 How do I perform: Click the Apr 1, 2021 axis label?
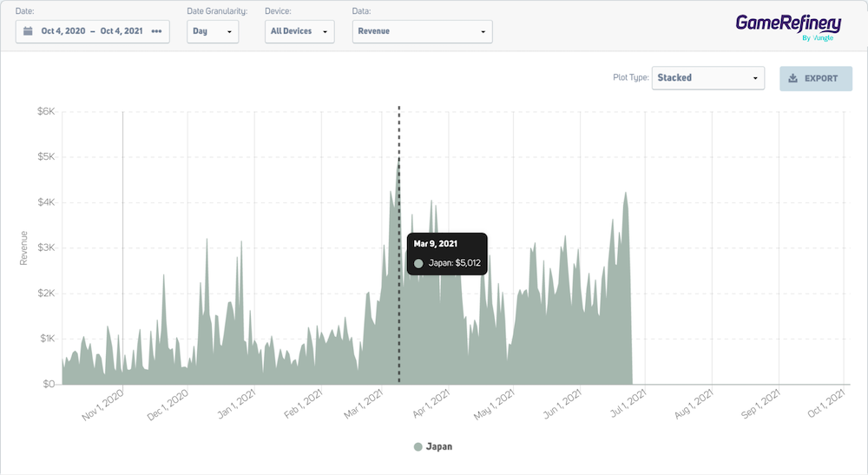[431, 403]
